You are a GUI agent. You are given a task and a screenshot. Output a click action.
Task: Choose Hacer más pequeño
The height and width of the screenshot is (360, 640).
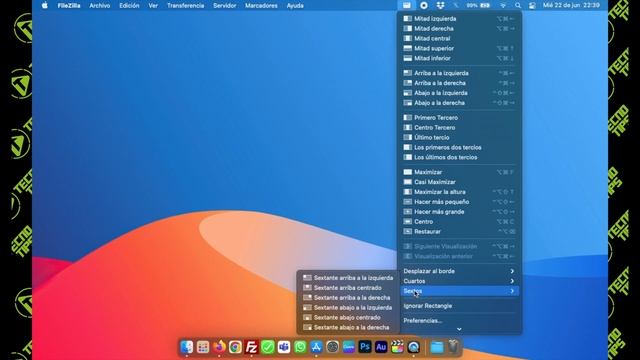[x=459, y=202]
